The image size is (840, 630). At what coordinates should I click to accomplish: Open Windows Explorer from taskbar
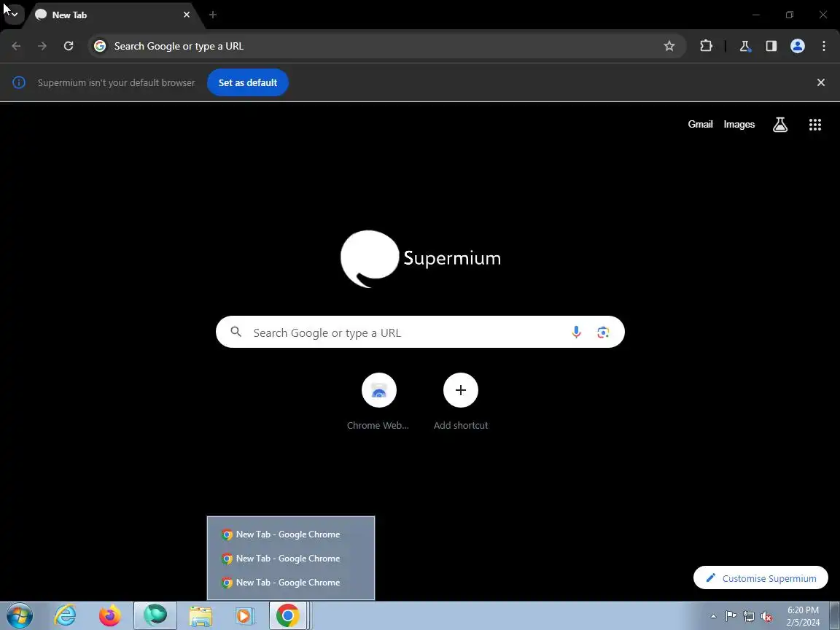click(201, 616)
